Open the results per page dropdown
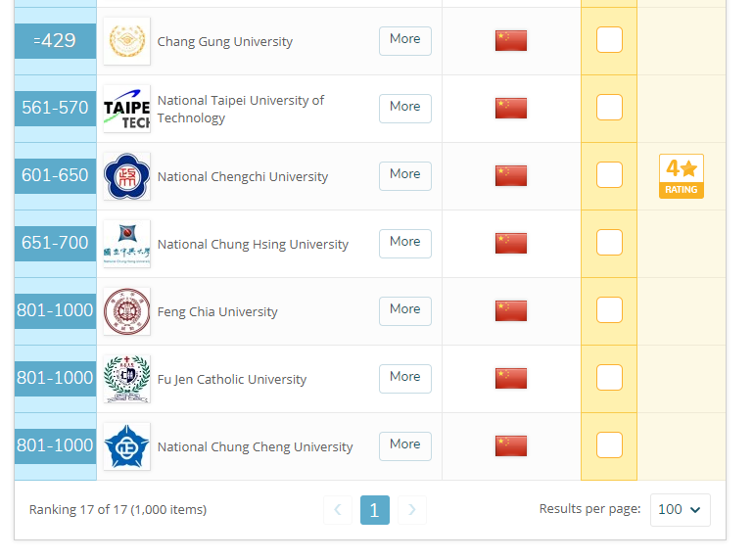 680,509
